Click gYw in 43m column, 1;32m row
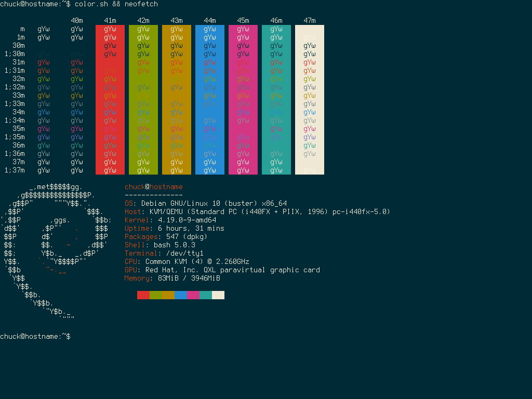 click(177, 87)
